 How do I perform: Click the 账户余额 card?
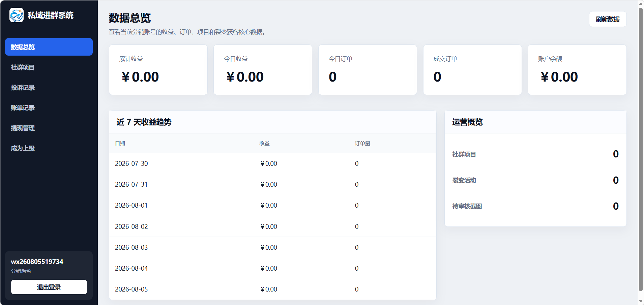pyautogui.click(x=577, y=70)
